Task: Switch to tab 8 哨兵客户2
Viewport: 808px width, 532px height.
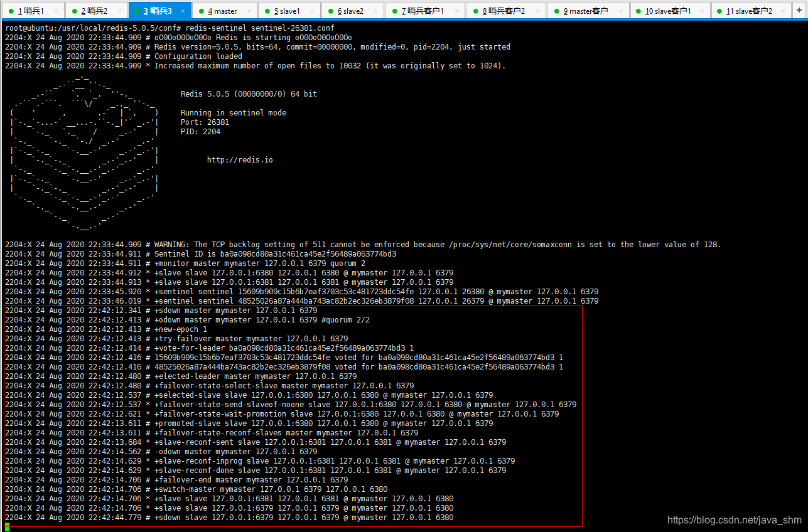Action: (506, 11)
